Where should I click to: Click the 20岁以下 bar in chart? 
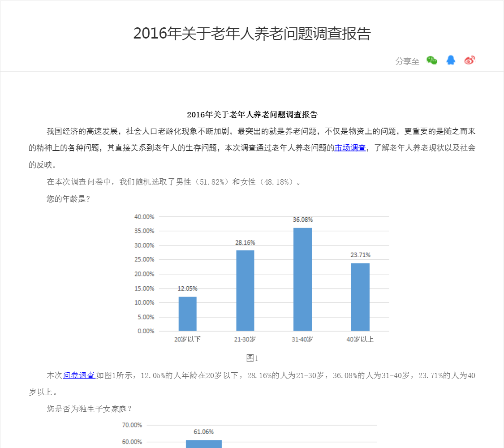(x=187, y=314)
